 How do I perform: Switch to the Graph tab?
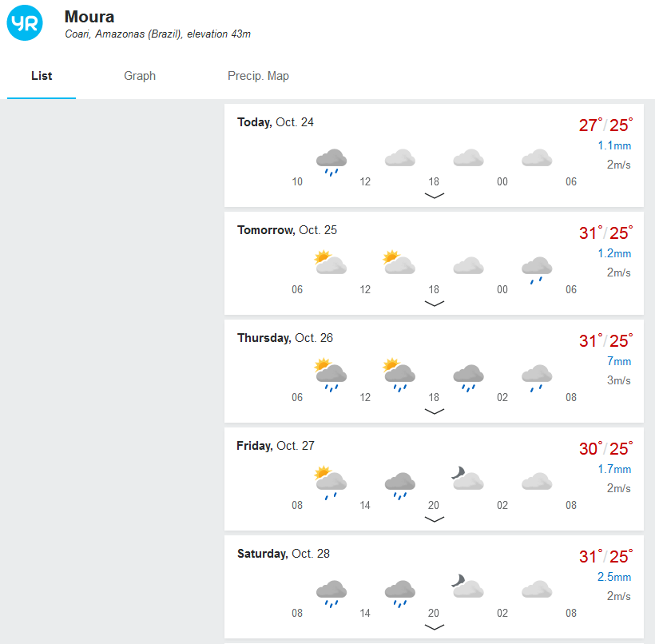140,76
